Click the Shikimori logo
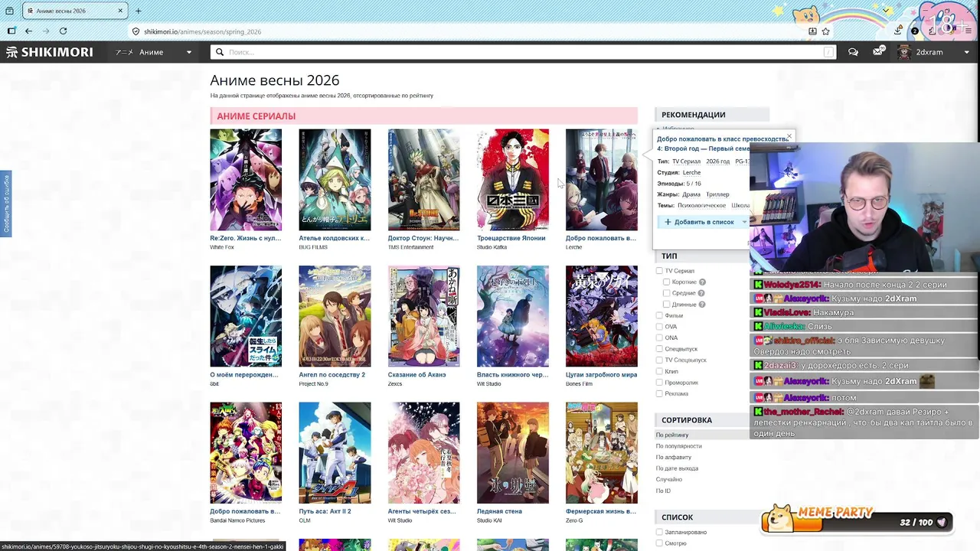This screenshot has height=551, width=980. [x=49, y=52]
